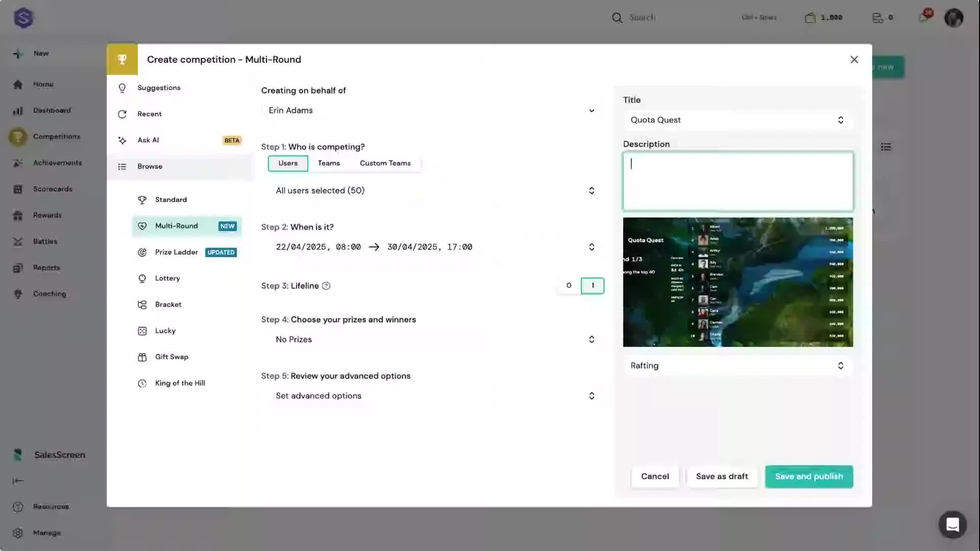Image resolution: width=980 pixels, height=551 pixels.
Task: Select Teams as competitors
Action: 329,163
